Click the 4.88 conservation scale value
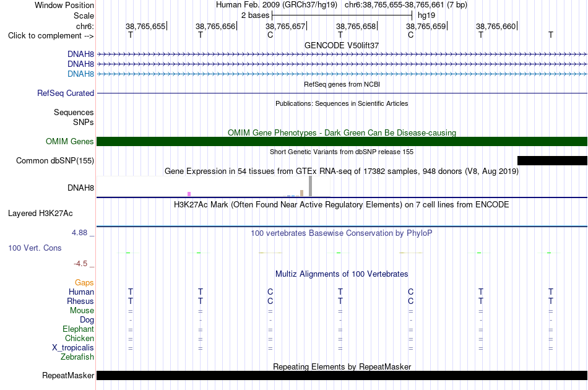Viewport: 588px width, 390px height. click(79, 233)
